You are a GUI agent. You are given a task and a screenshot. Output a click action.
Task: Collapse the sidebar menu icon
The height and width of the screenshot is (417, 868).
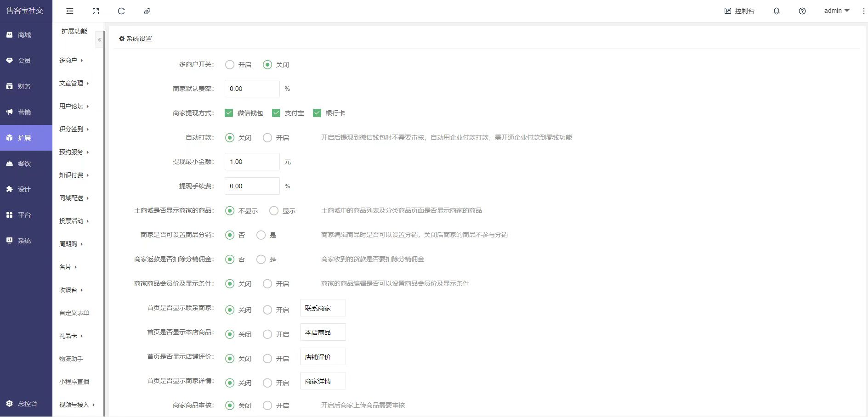tap(70, 11)
